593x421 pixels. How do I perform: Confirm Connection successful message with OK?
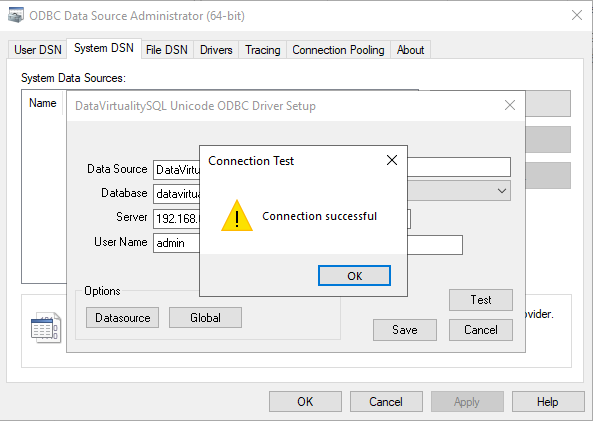354,276
